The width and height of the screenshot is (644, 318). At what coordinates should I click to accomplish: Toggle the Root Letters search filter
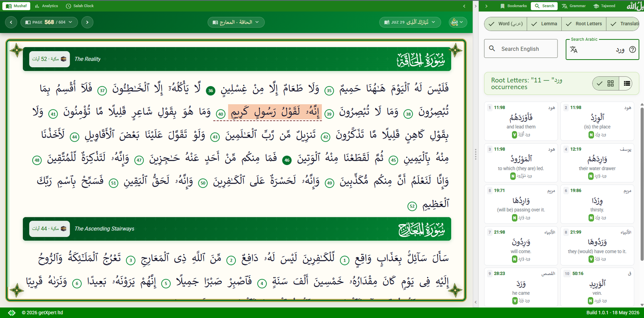[x=584, y=24]
